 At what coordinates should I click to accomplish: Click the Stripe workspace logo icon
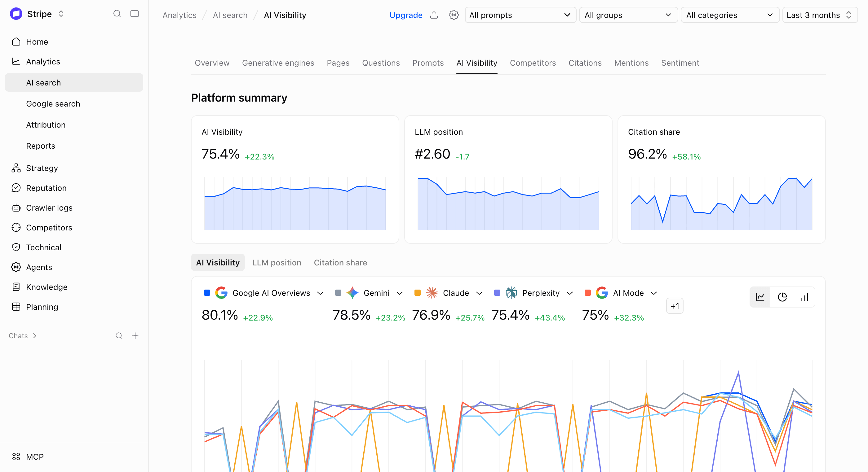click(16, 14)
